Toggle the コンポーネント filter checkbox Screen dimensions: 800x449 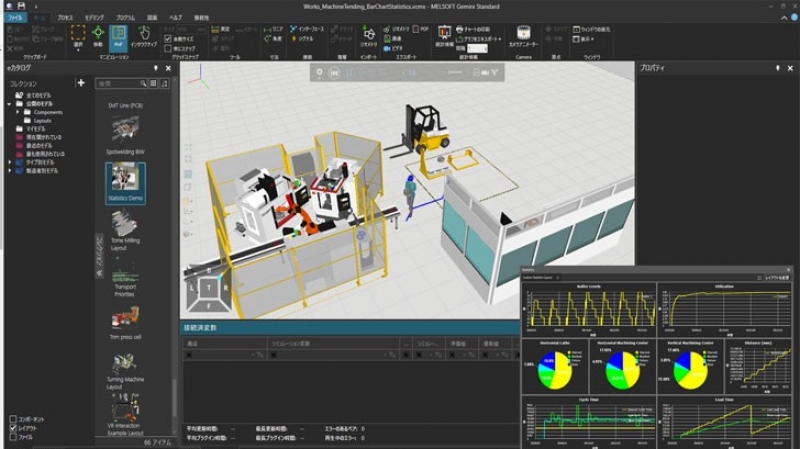(x=13, y=419)
